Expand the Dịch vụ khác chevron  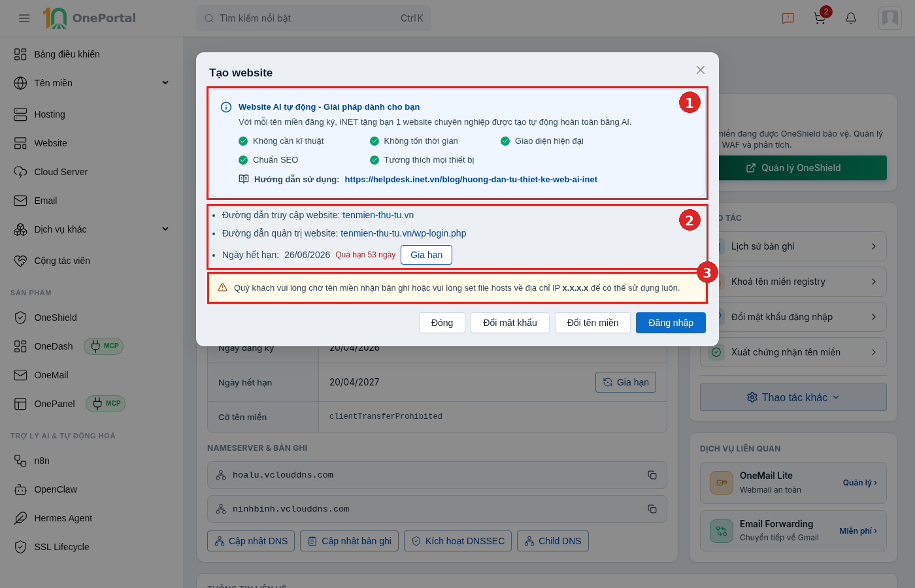[165, 229]
